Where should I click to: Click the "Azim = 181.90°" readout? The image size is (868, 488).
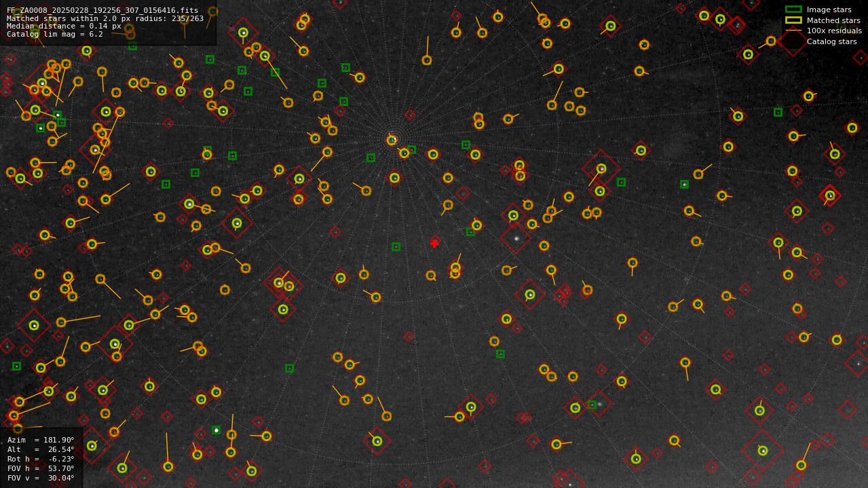point(41,440)
